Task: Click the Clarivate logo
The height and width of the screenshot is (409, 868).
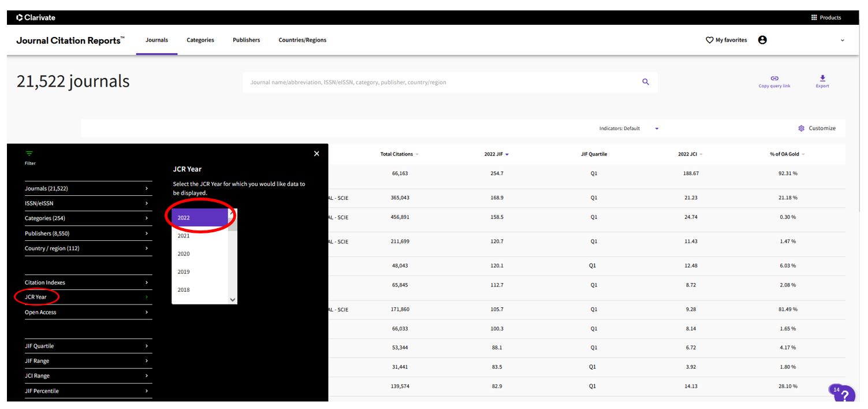Action: [36, 18]
